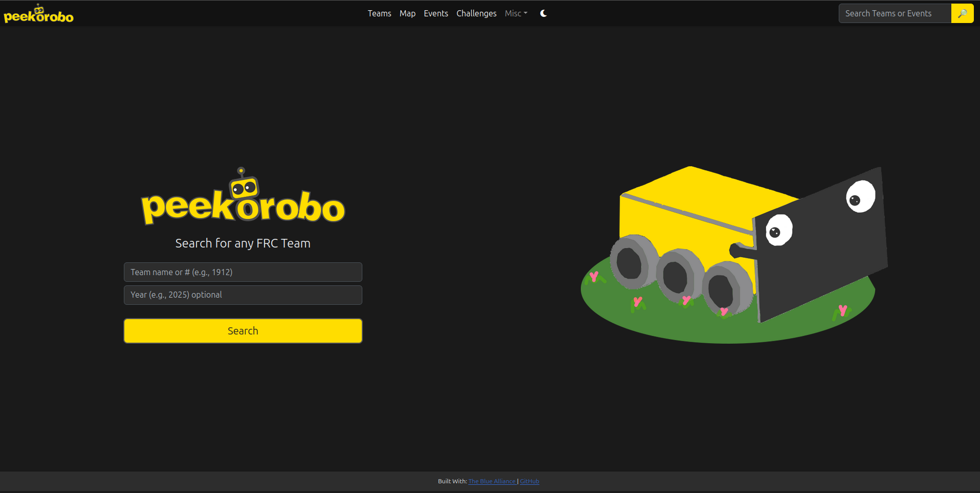
Task: Click the Year optional input field
Action: [x=243, y=295]
